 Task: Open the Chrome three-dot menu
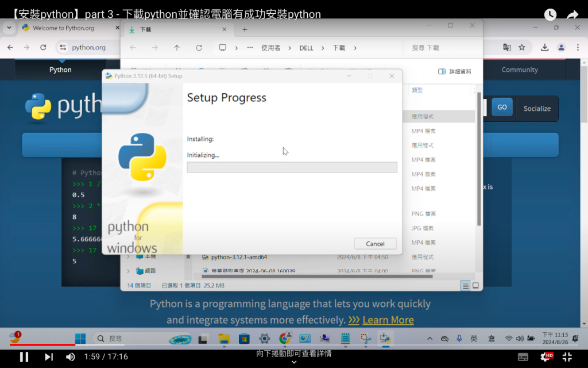tap(578, 47)
